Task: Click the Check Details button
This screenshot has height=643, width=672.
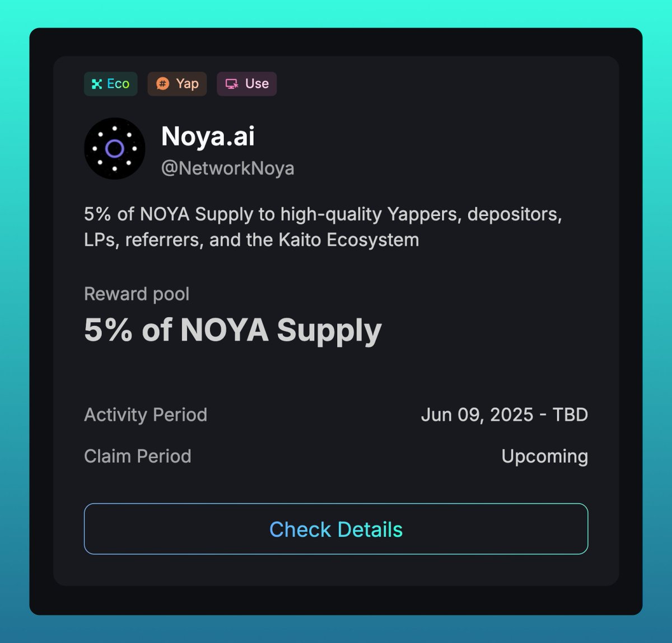Action: (x=336, y=529)
